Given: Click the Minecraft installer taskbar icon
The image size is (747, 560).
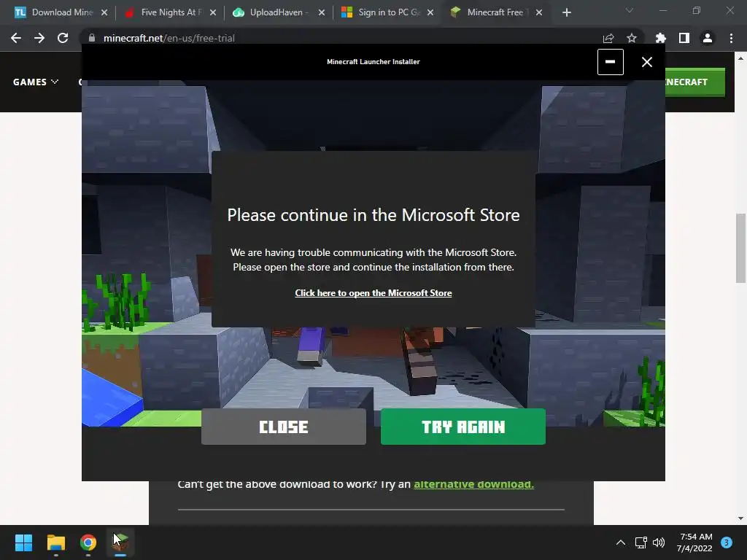Looking at the screenshot, I should pyautogui.click(x=120, y=542).
